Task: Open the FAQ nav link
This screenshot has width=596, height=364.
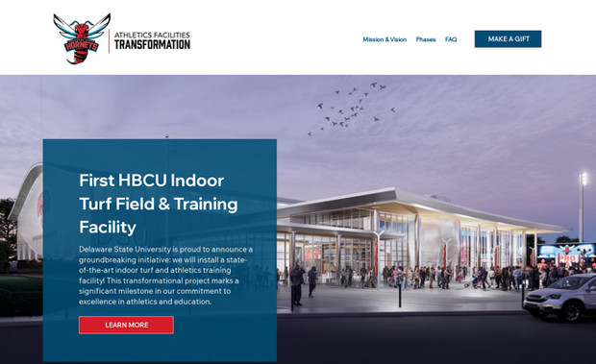Action: coord(451,39)
